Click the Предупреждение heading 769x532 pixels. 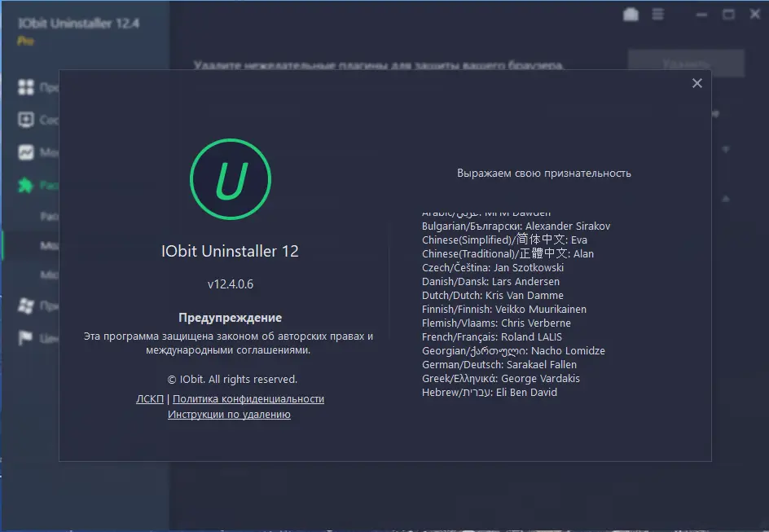coord(230,318)
